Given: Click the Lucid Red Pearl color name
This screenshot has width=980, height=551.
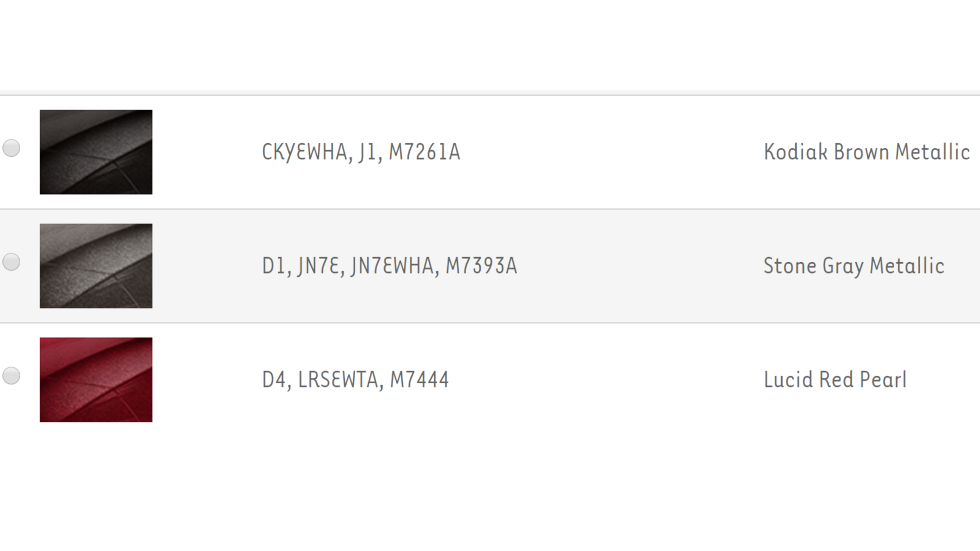Looking at the screenshot, I should coord(835,380).
